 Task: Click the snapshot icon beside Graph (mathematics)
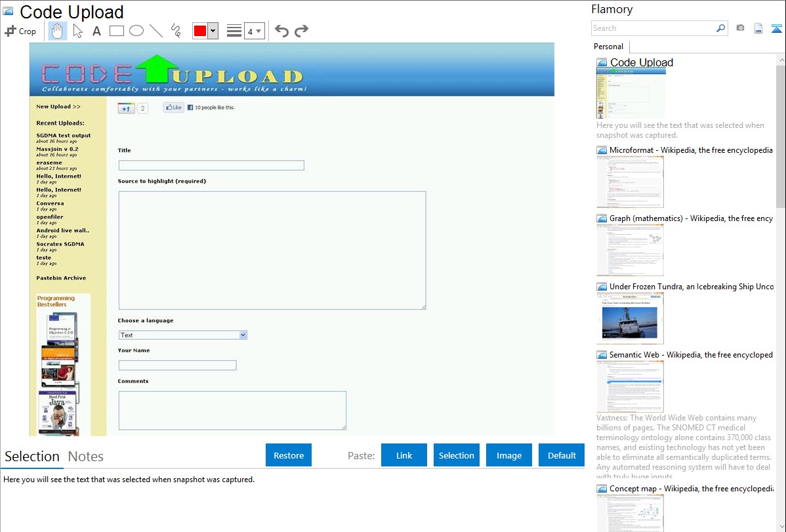(x=602, y=218)
